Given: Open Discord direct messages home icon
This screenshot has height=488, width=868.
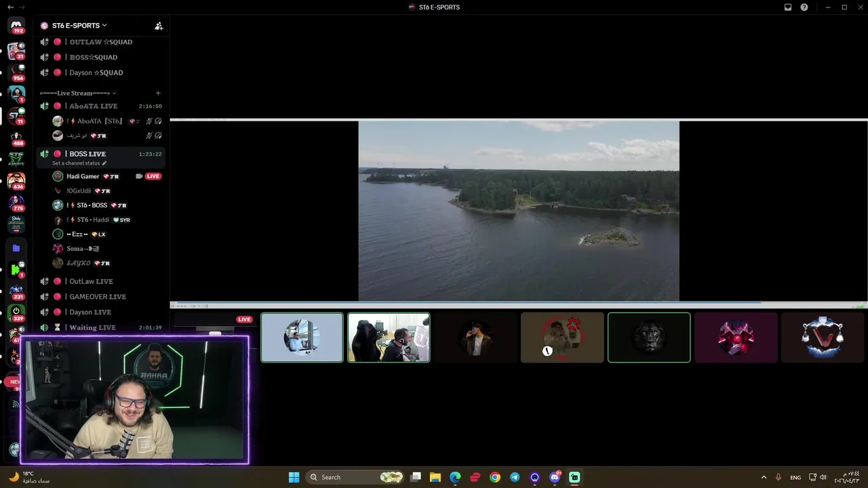Looking at the screenshot, I should click(17, 26).
